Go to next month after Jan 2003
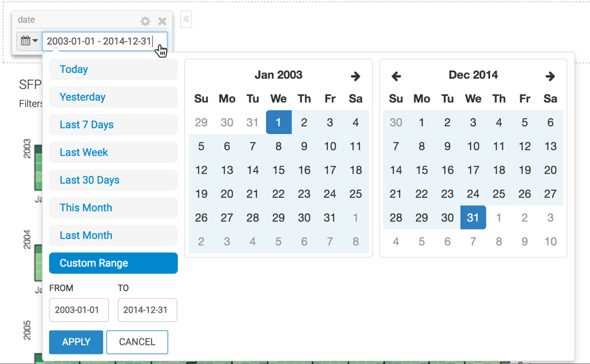 pos(356,76)
